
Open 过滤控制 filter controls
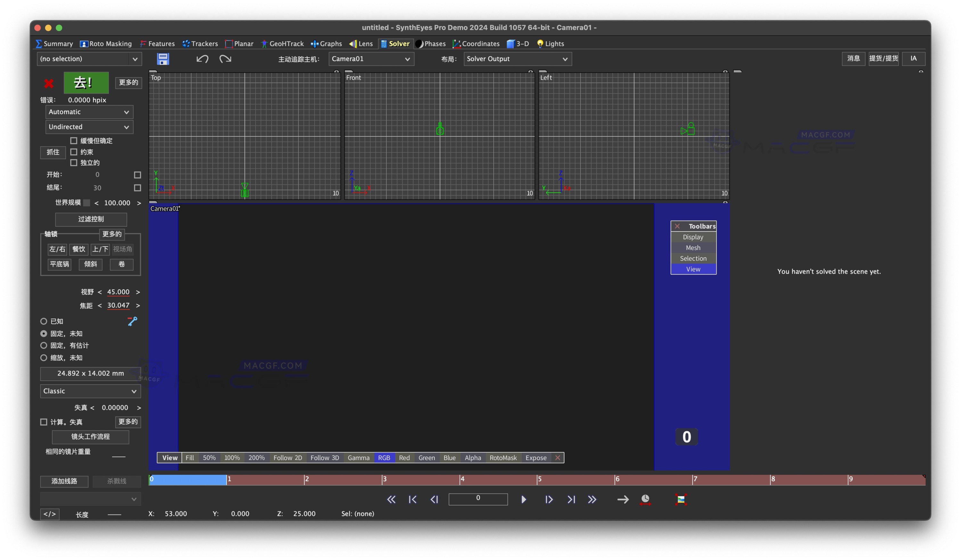coord(91,219)
